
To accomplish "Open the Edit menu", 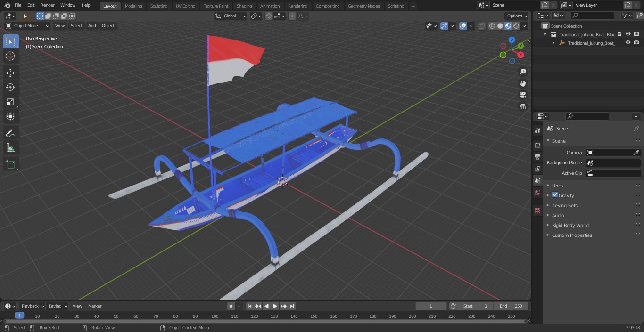I will point(31,5).
